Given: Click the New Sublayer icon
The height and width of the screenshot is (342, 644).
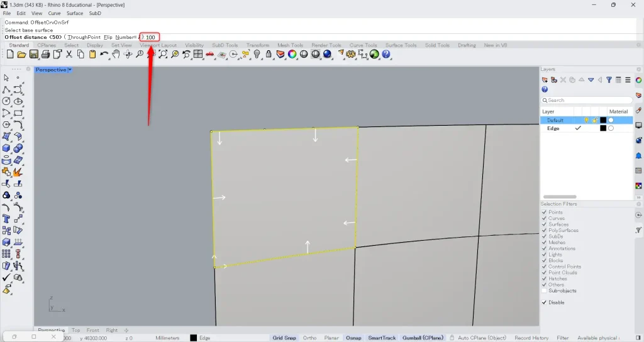Looking at the screenshot, I should [x=554, y=80].
